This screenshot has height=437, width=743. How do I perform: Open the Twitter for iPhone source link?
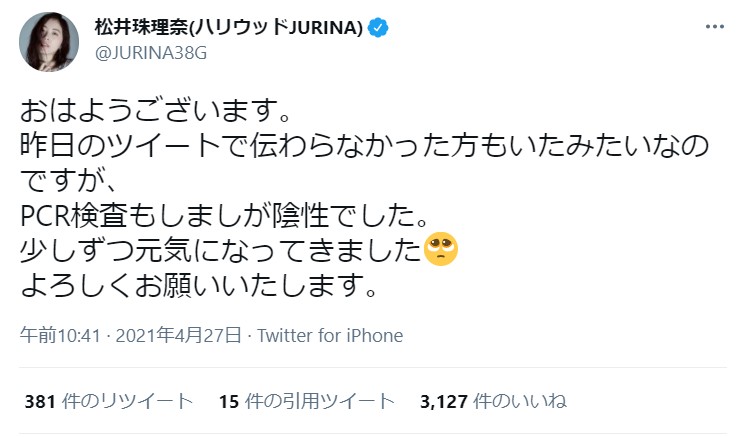click(330, 335)
